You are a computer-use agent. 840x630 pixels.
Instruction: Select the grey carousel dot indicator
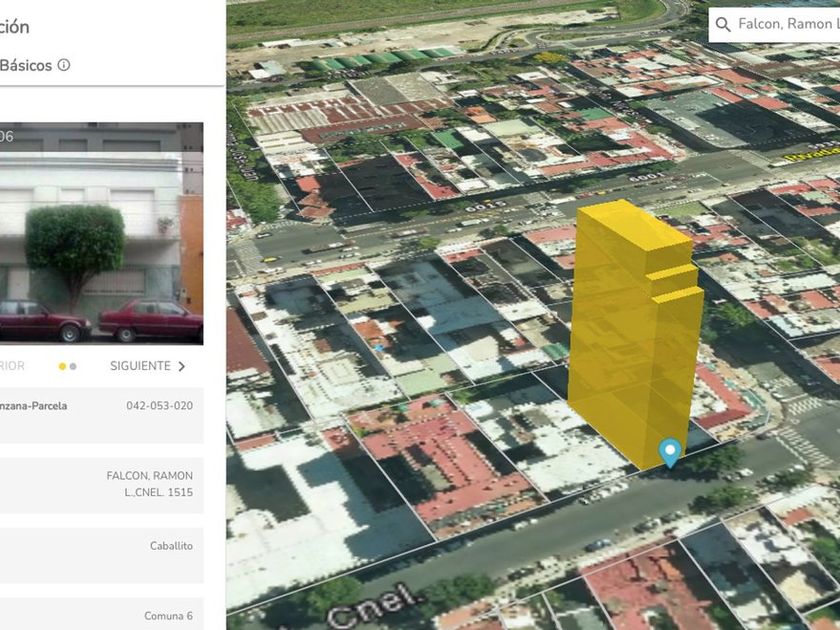[x=73, y=367]
